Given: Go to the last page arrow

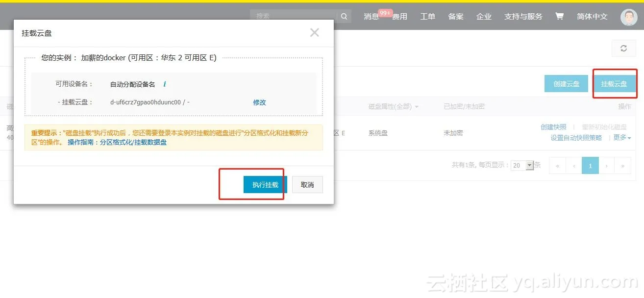Looking at the screenshot, I should click(x=622, y=166).
